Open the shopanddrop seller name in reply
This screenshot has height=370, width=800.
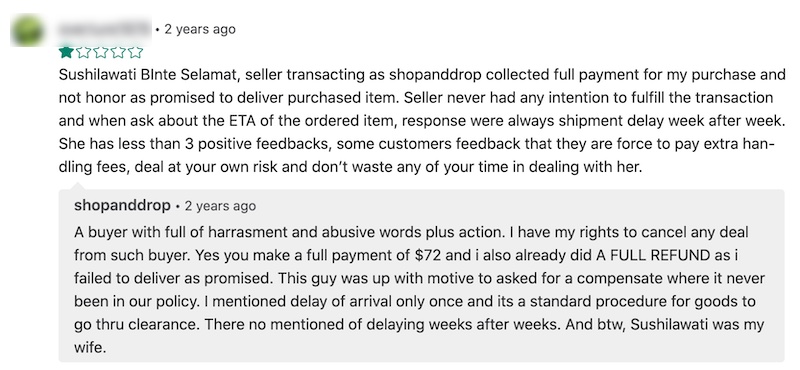(122, 206)
